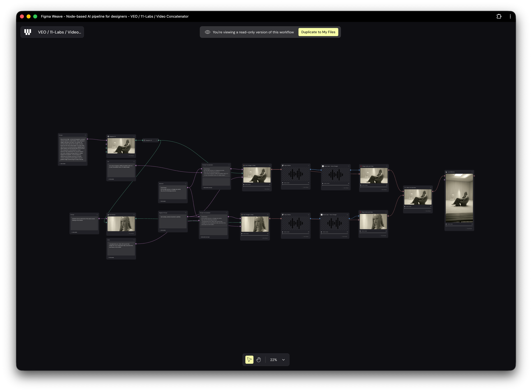532x392 pixels.
Task: Play the Video Concatenator output video
Action: coord(405,206)
